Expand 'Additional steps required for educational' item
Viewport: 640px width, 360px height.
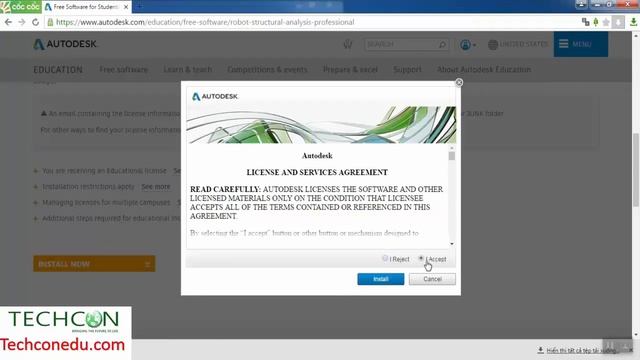(36, 218)
